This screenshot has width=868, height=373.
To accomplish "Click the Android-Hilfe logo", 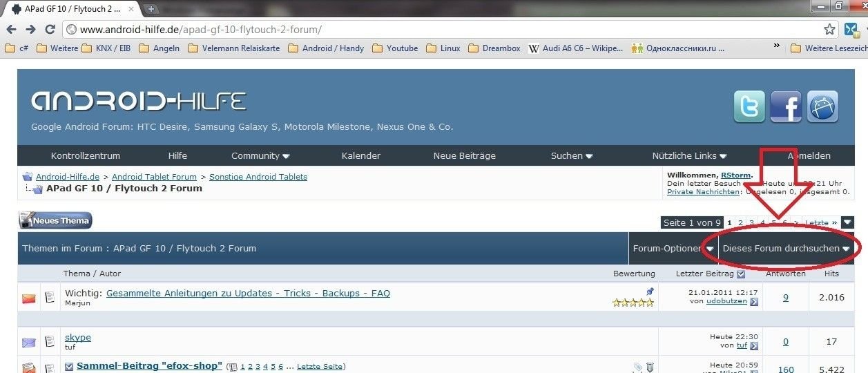I will pos(138,102).
